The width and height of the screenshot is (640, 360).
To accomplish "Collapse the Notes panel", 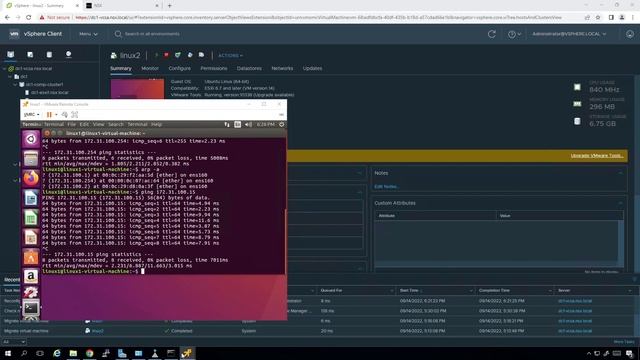I will pyautogui.click(x=620, y=173).
